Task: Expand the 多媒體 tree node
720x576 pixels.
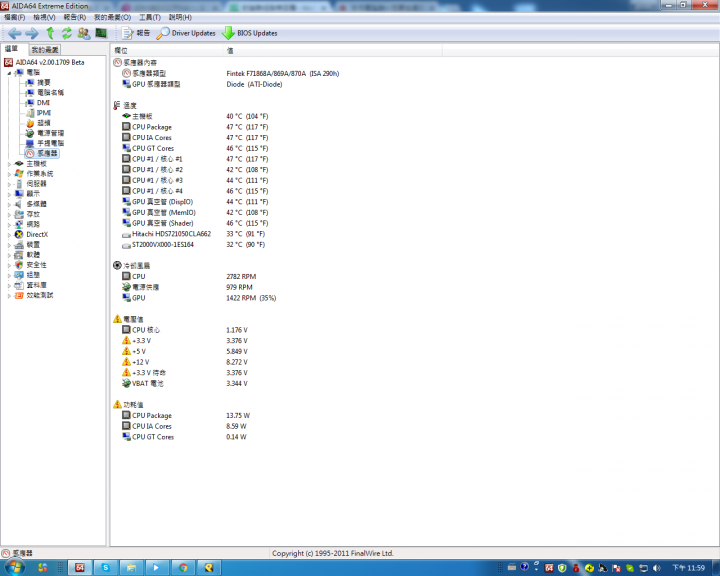Action: tap(9, 204)
